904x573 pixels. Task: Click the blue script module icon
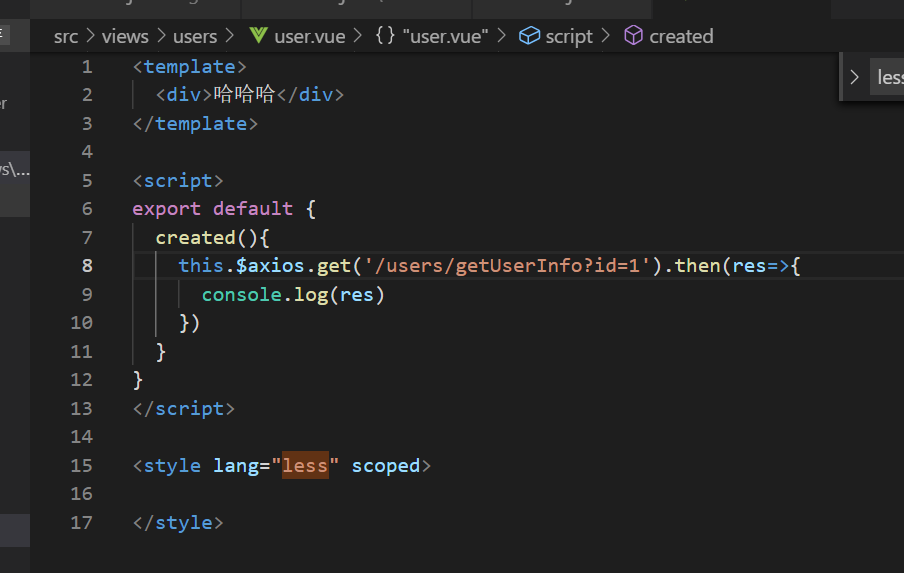[x=529, y=36]
